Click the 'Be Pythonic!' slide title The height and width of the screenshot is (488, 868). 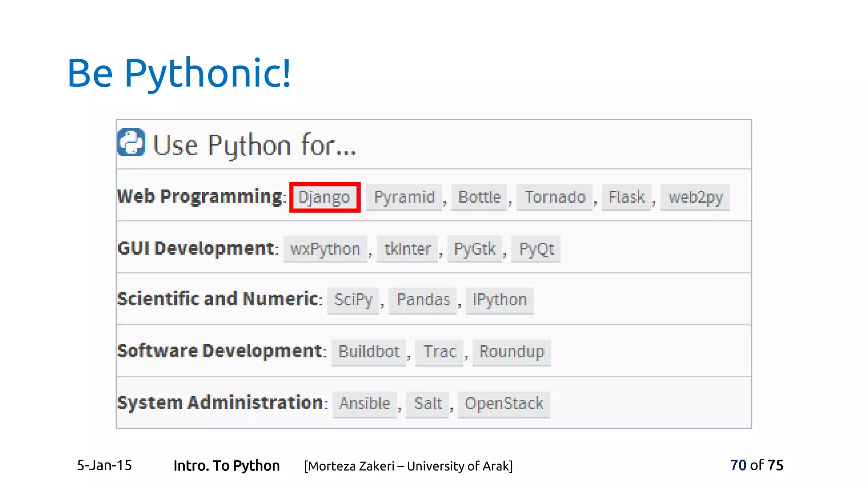point(179,75)
